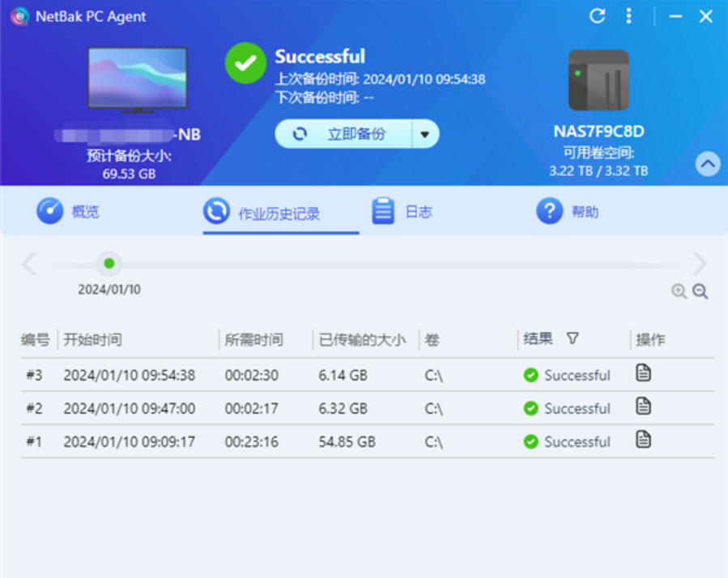
Task: Click the NAS device image
Action: pos(598,80)
